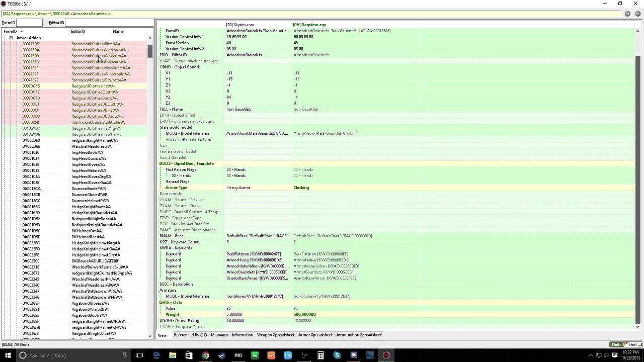
Task: Click the navigate forward globe icon
Action: point(637,14)
